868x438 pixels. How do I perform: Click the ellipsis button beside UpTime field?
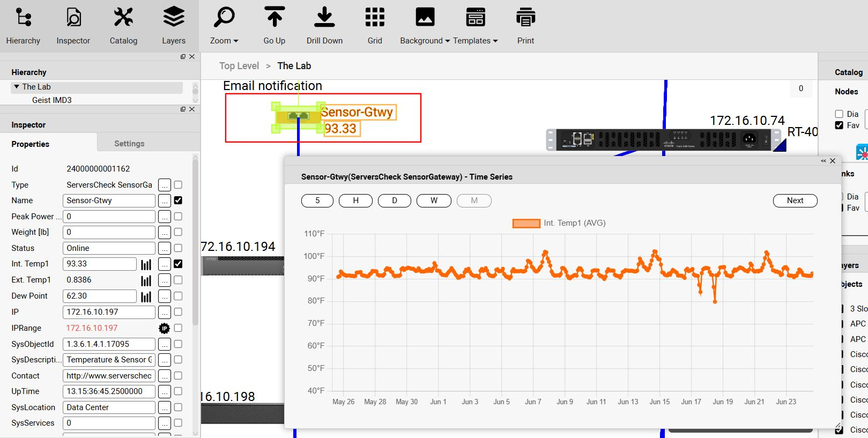coord(165,391)
